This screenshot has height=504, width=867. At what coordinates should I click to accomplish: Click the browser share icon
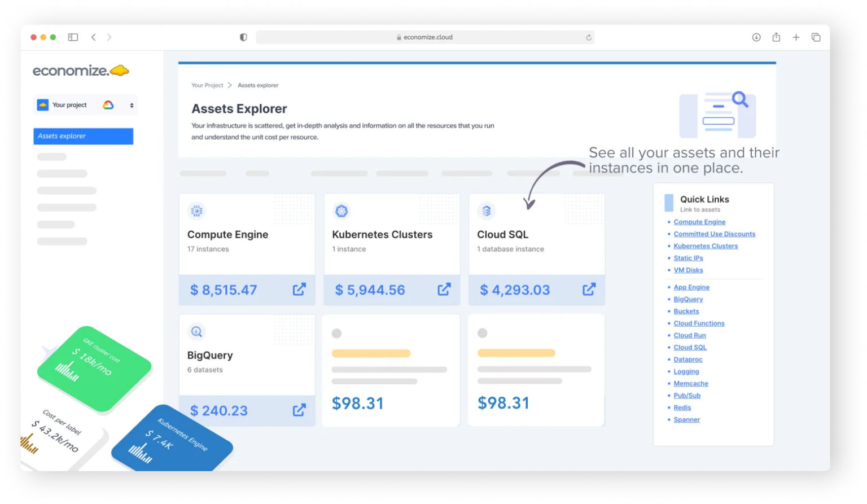(776, 37)
